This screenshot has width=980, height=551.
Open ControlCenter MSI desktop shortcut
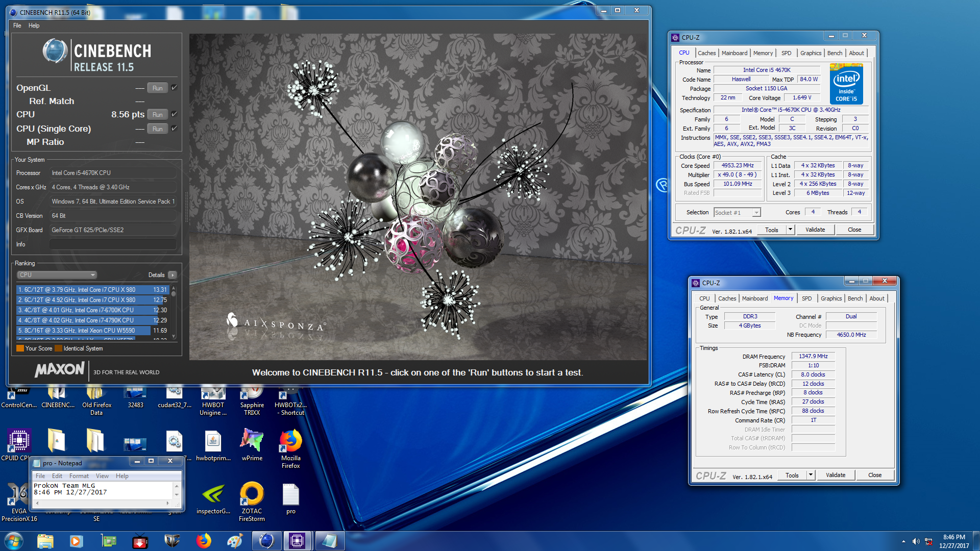tap(19, 397)
